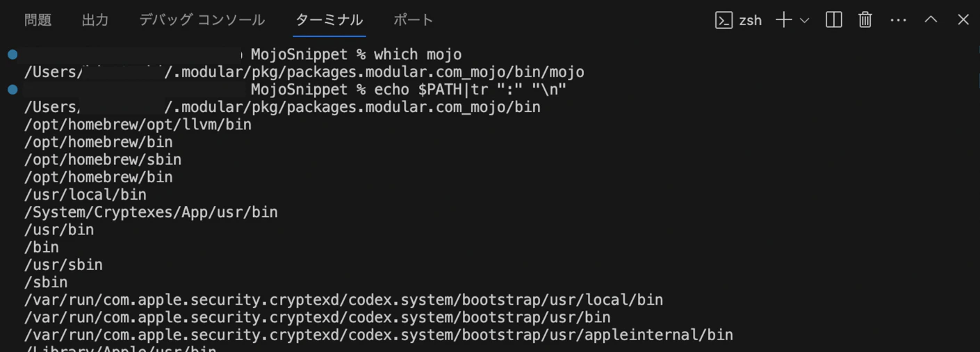
Task: Click 'which mojo' command text
Action: pos(418,54)
